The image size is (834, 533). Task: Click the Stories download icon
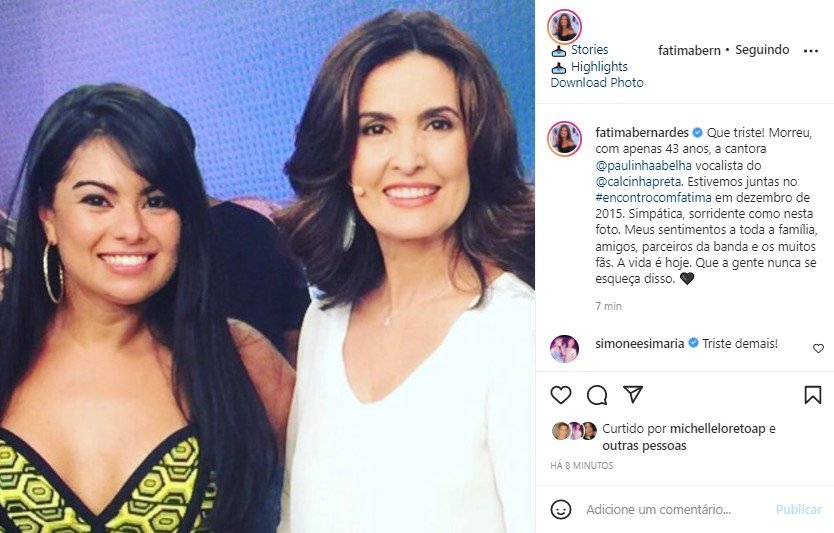(558, 51)
